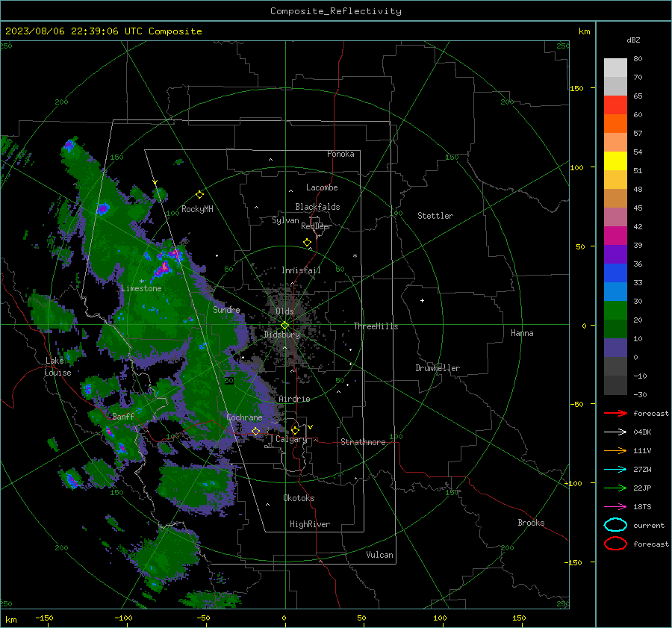Screen dimensions: 672x628
Task: Click the Olds label near the radar center
Action: coord(284,311)
